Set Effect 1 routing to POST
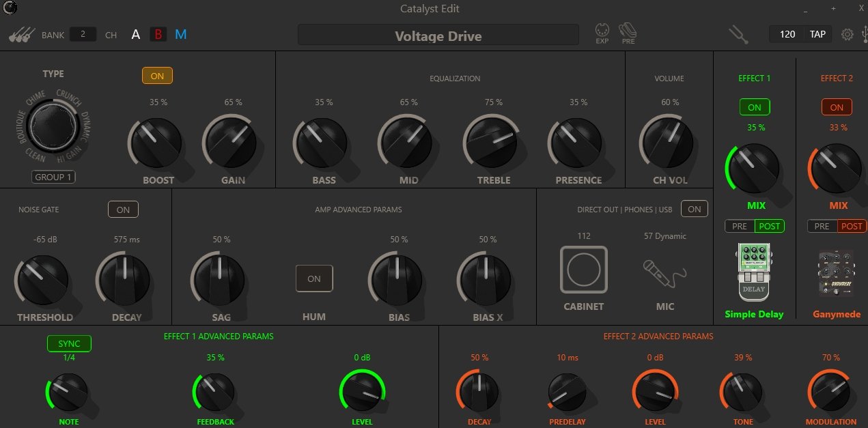Image resolution: width=868 pixels, height=428 pixels. (x=769, y=226)
